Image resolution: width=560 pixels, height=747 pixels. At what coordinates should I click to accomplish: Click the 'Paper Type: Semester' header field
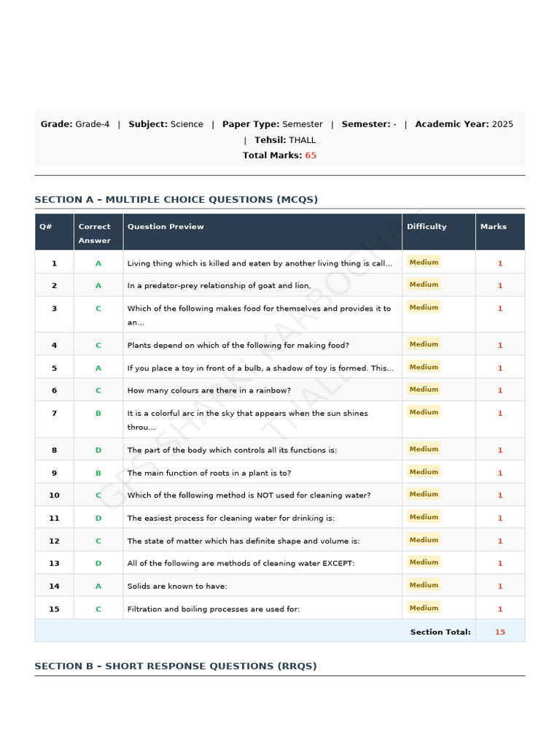coord(273,124)
